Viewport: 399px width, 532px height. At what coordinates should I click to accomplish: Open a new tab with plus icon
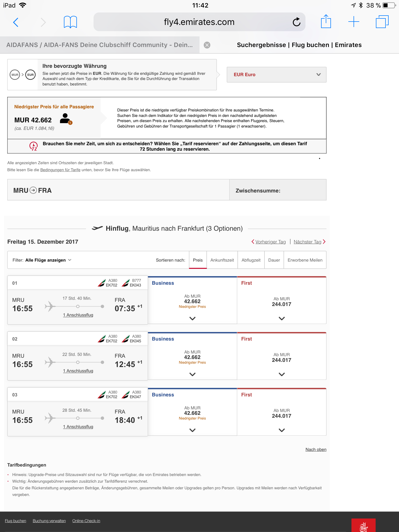(354, 22)
